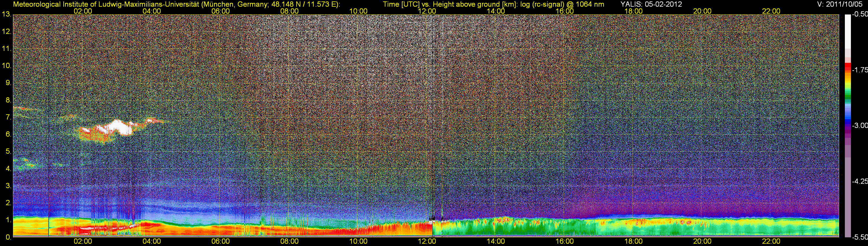Click the "14:00" label on the upper time axis
The height and width of the screenshot is (246, 868).
coord(496,11)
